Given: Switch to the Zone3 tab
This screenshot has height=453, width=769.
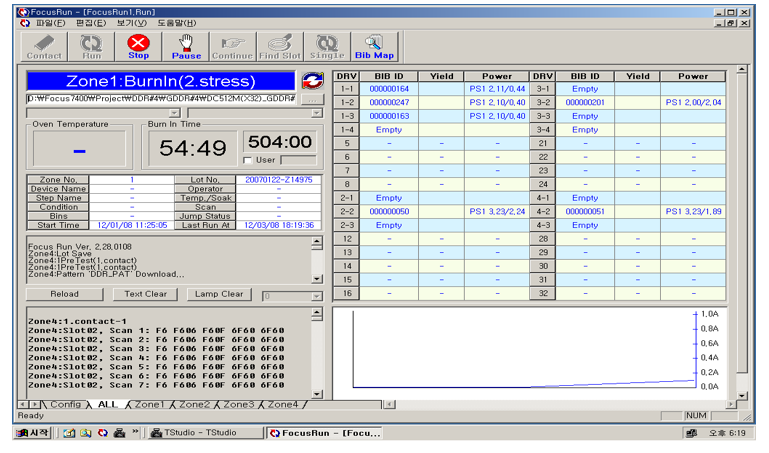Looking at the screenshot, I should (239, 404).
